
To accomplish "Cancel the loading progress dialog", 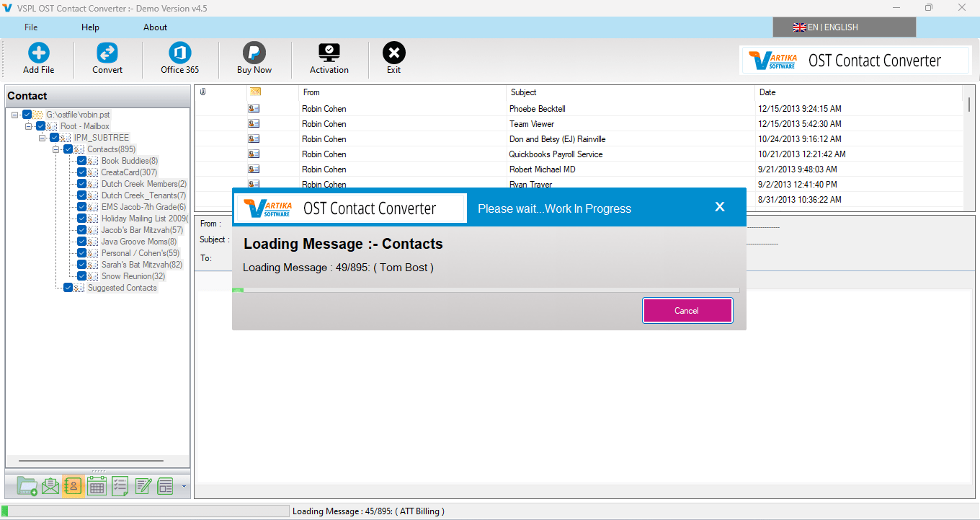I will coord(687,311).
